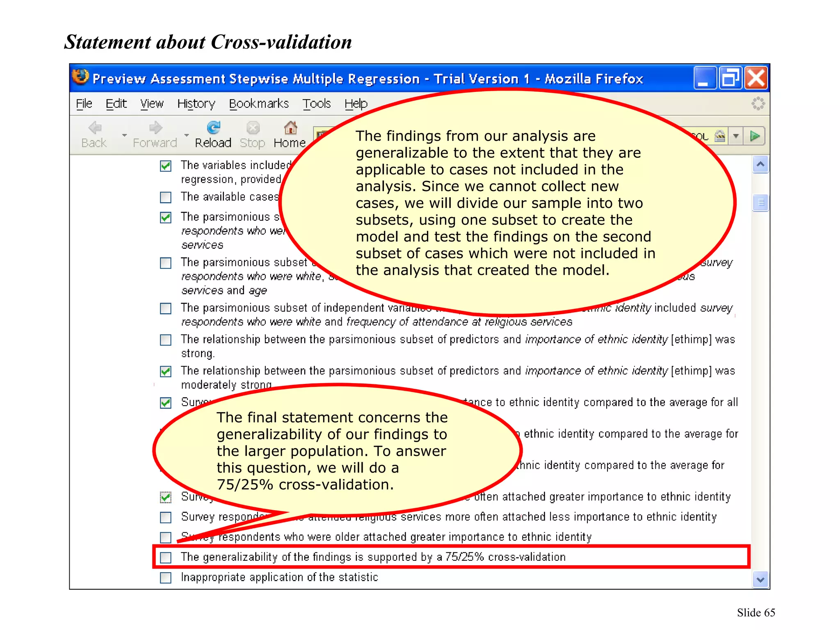
Task: Reload the current page
Action: [213, 128]
